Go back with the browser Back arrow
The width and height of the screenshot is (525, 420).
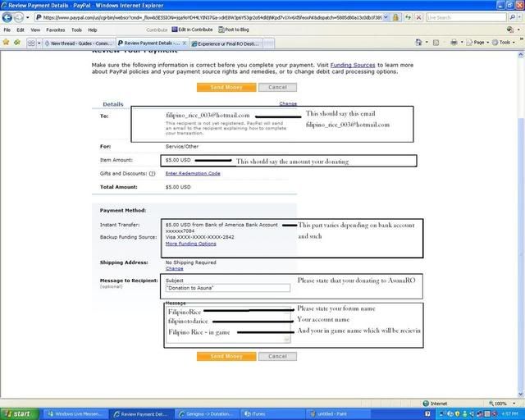click(7, 17)
